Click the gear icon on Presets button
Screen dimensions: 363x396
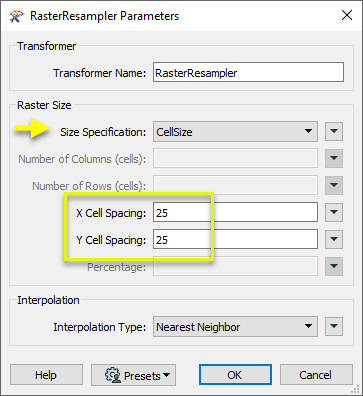pos(113,375)
